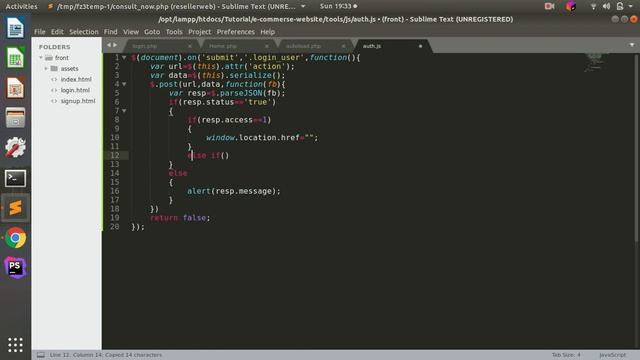Change Tab Size setting in status bar
Screen dimensions: 640x360
(566, 355)
